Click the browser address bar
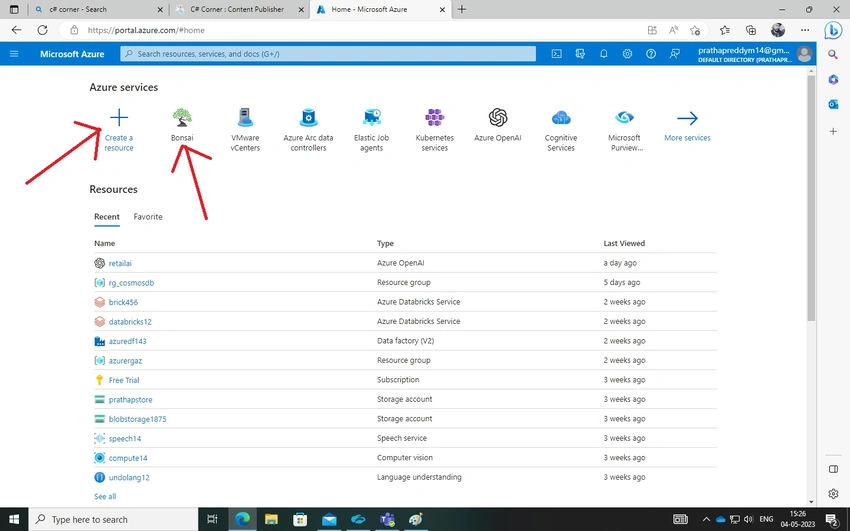The width and height of the screenshot is (850, 531). [x=352, y=30]
